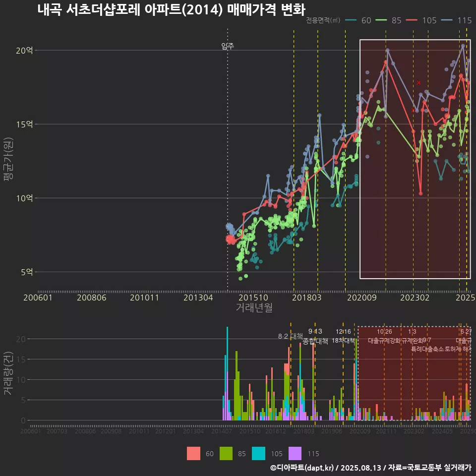Click the 15억 y-axis label

(24, 124)
